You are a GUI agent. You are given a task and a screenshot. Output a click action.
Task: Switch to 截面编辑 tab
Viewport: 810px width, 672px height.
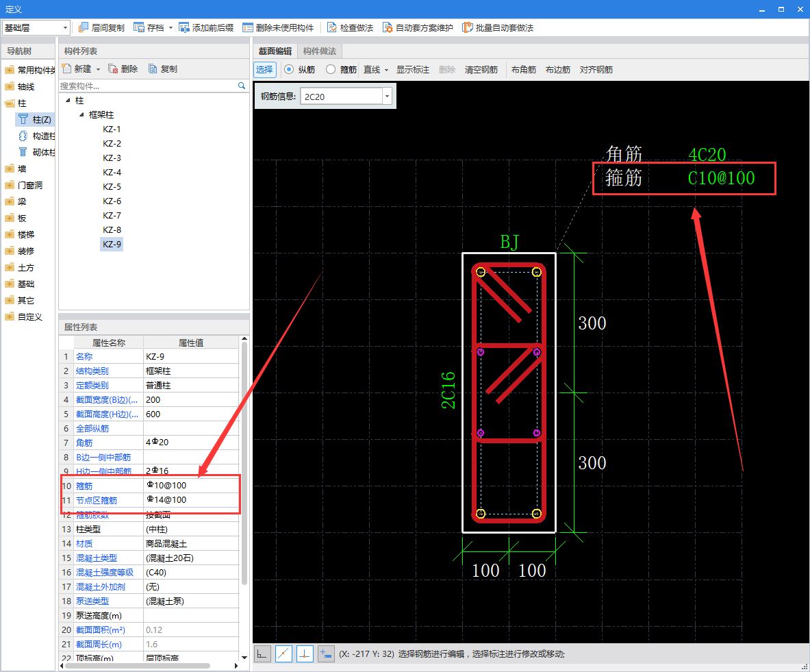[275, 51]
